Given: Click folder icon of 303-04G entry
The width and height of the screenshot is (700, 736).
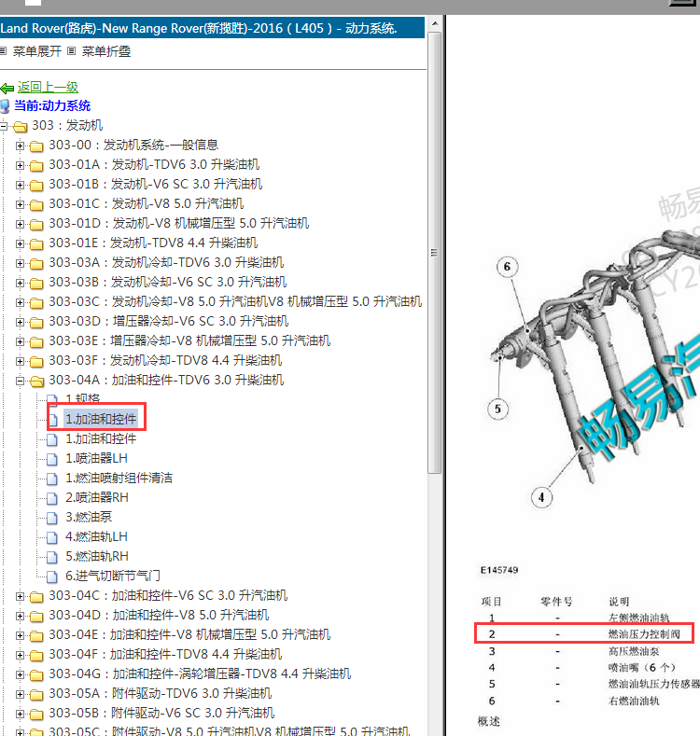Looking at the screenshot, I should point(36,675).
